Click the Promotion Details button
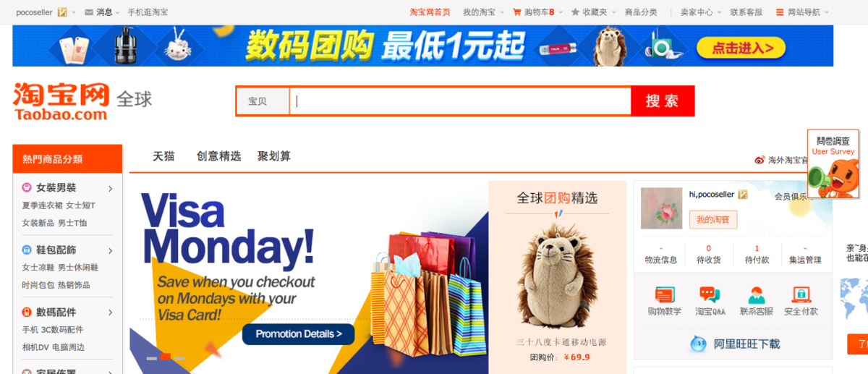The image size is (868, 374). pos(298,334)
